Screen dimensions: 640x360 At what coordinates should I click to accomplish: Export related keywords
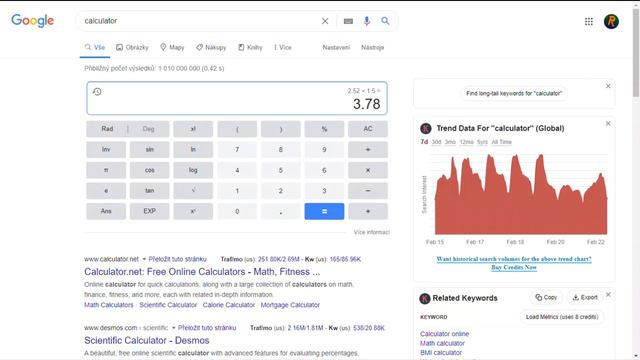click(x=585, y=298)
